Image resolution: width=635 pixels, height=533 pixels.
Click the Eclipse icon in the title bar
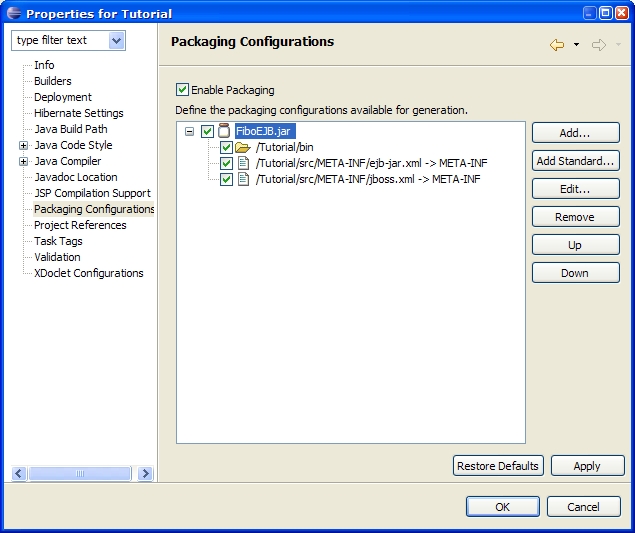(x=12, y=14)
